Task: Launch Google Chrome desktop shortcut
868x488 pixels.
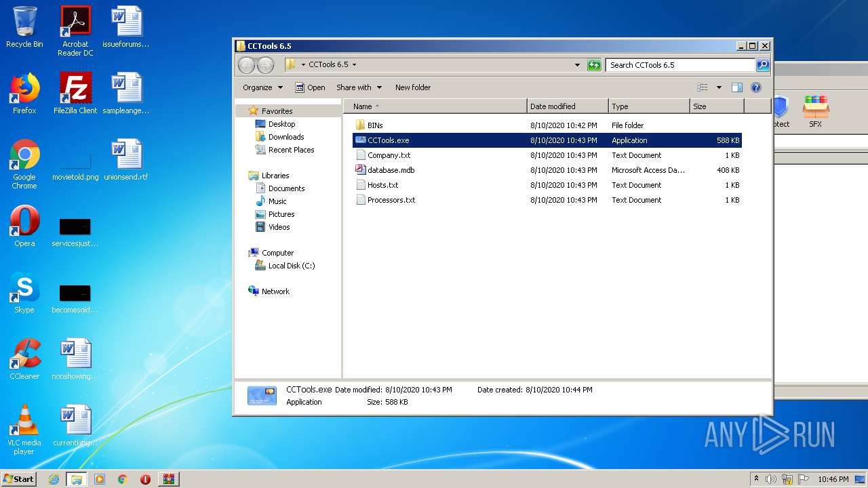Action: tap(24, 164)
